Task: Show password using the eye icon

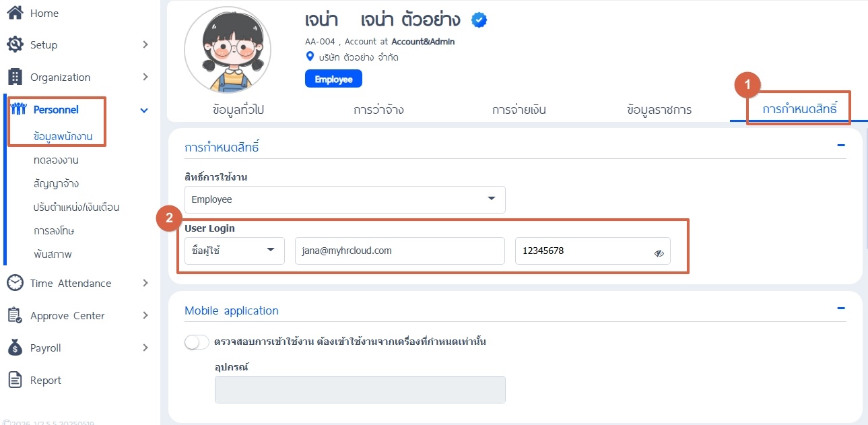Action: point(659,253)
